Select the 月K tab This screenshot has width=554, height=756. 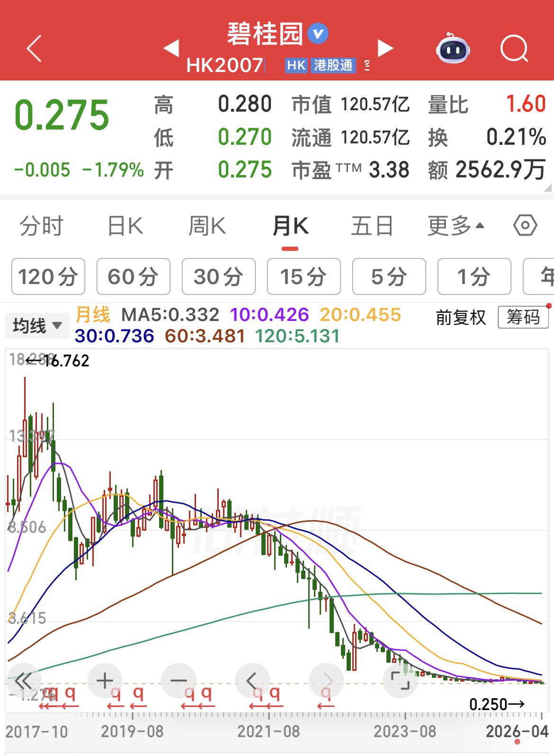tap(290, 226)
